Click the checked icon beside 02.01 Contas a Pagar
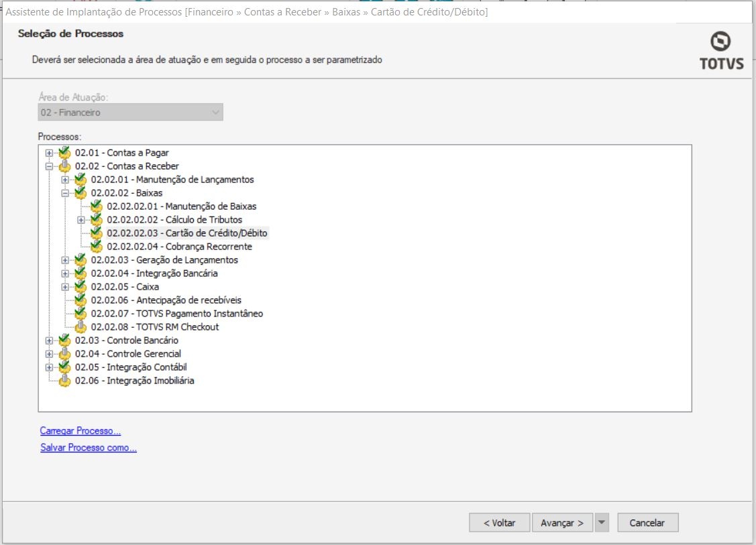 (64, 153)
